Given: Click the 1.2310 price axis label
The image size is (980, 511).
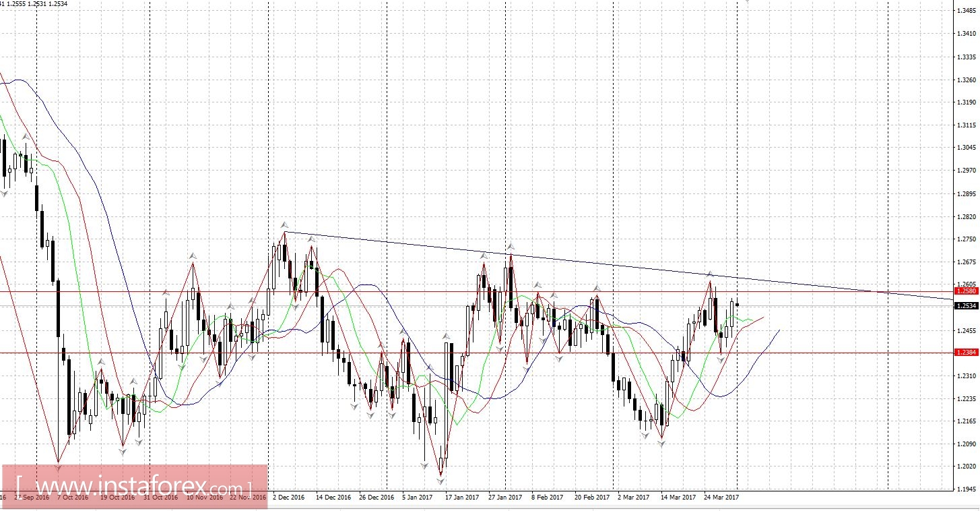Looking at the screenshot, I should (967, 375).
